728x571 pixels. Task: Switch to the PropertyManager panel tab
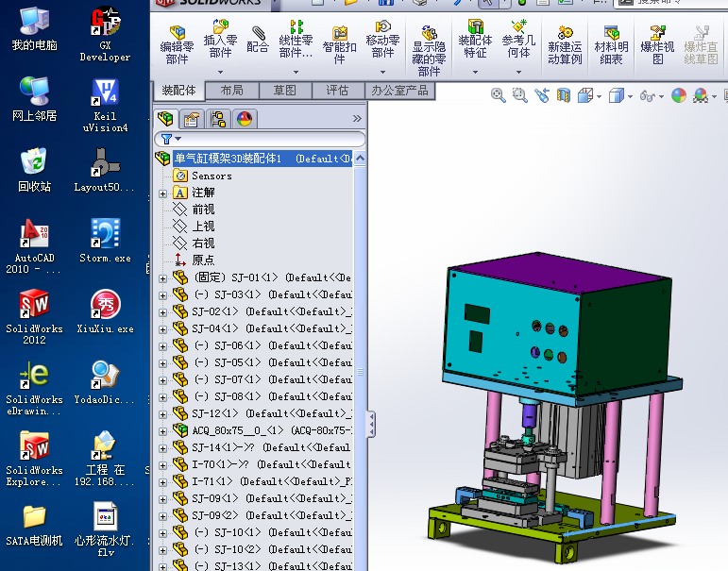tap(192, 119)
